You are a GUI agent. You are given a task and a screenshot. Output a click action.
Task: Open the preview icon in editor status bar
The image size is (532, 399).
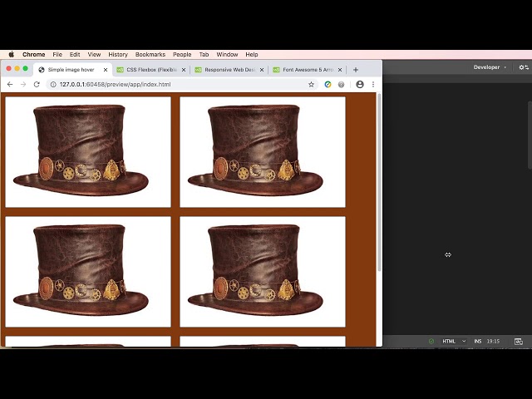[x=519, y=342]
